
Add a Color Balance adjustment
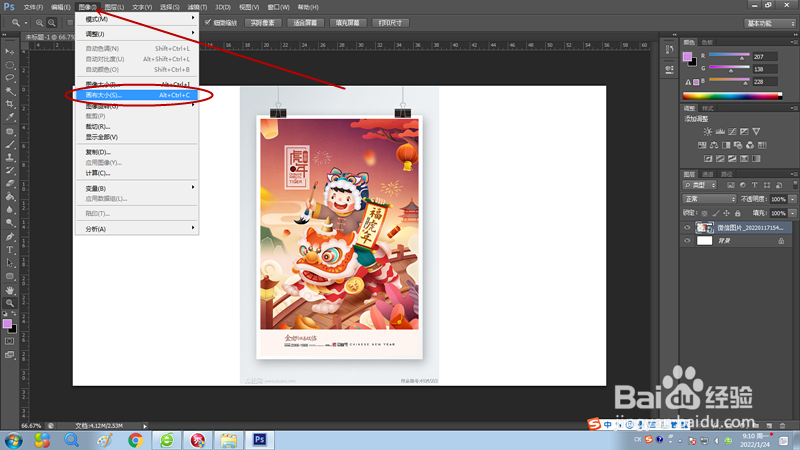point(714,145)
